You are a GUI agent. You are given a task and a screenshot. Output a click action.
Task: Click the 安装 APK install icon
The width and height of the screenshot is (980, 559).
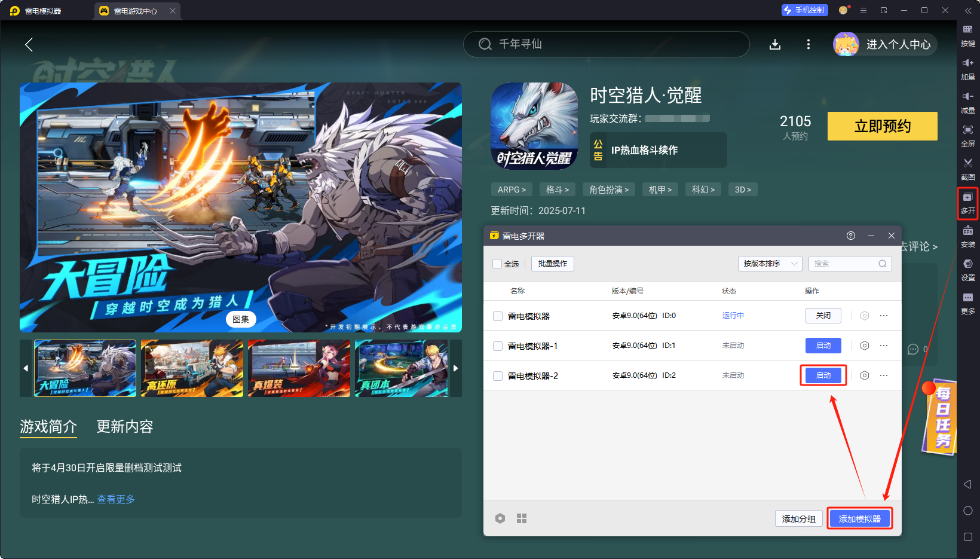[x=968, y=237]
